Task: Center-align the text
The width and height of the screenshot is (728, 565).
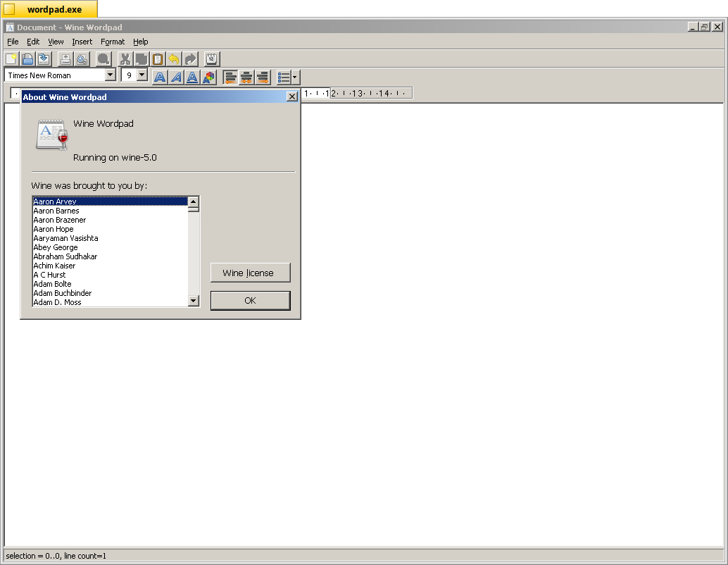Action: 246,77
